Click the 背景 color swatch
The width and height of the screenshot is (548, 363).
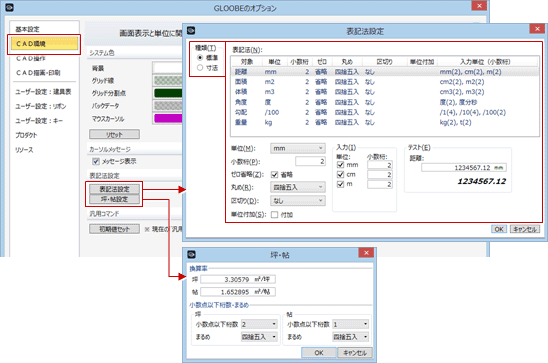tap(168, 68)
